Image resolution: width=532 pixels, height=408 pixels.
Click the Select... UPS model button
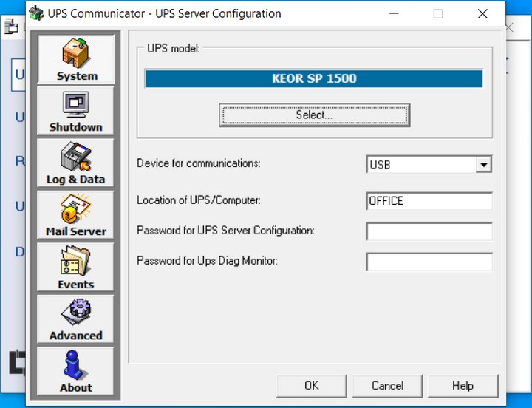pos(315,115)
